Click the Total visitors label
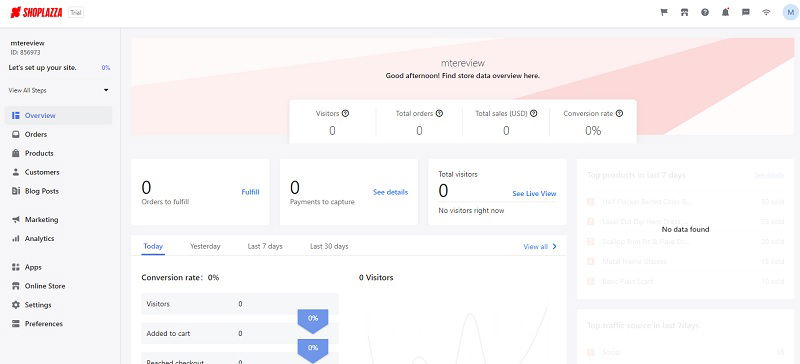 tap(458, 174)
